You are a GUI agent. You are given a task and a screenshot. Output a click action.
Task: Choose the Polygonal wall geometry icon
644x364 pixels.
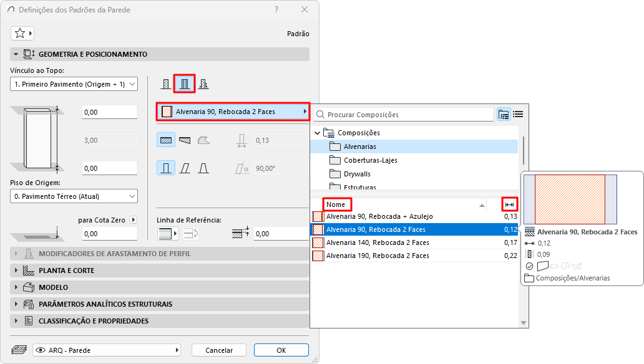click(203, 140)
